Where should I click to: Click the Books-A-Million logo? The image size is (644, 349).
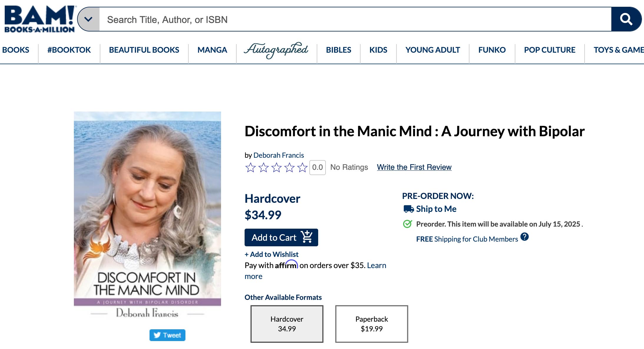[40, 19]
